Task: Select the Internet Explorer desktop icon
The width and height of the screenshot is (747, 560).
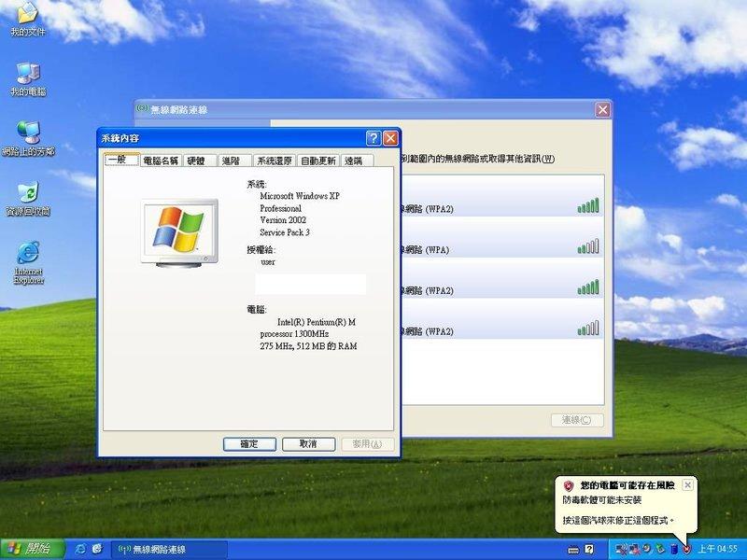Action: click(28, 263)
